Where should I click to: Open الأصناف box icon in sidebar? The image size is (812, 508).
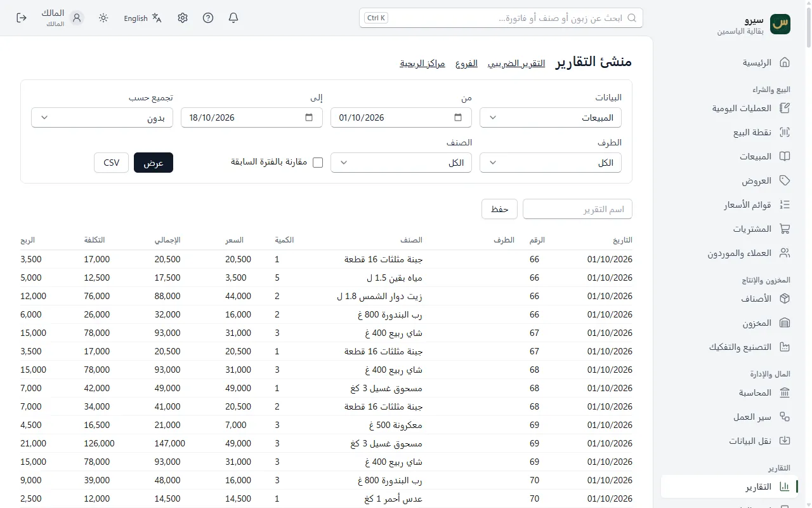tap(785, 298)
